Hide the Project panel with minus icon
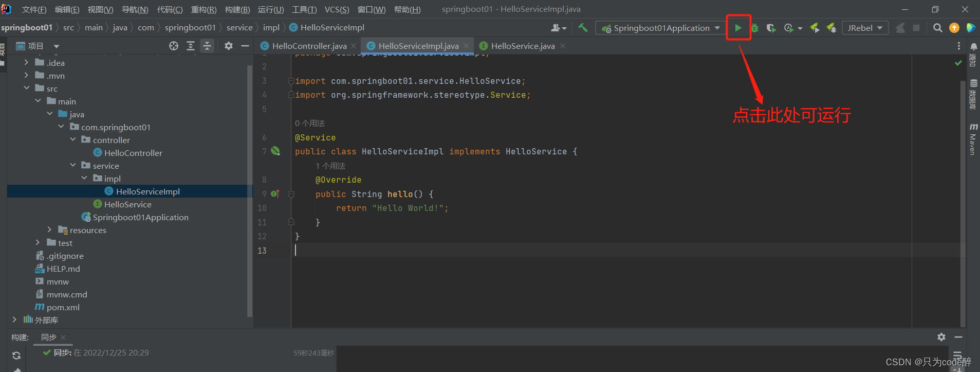Screen dimensions: 980x372 (245, 46)
